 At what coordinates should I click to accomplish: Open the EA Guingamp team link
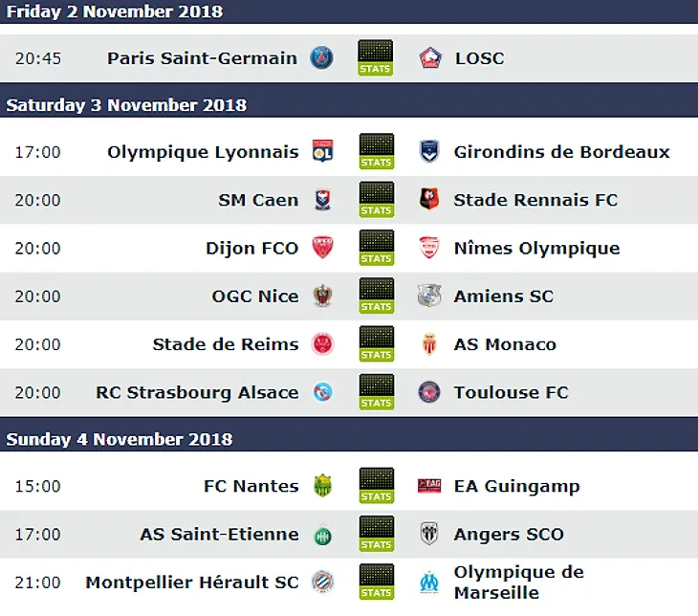pos(517,486)
